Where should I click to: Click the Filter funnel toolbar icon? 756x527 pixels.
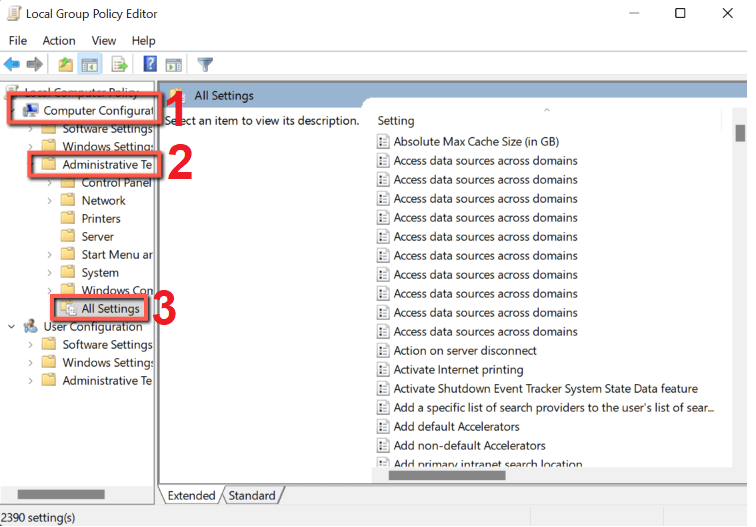tap(205, 65)
